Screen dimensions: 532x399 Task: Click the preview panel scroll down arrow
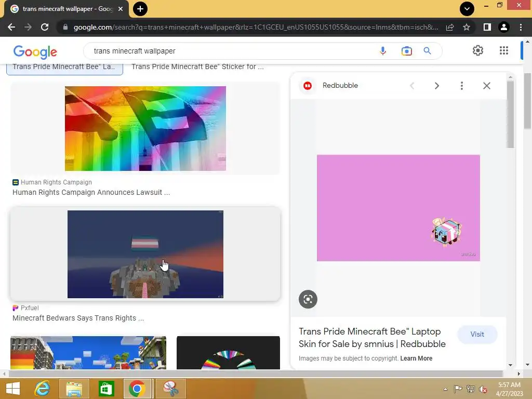[510, 365]
